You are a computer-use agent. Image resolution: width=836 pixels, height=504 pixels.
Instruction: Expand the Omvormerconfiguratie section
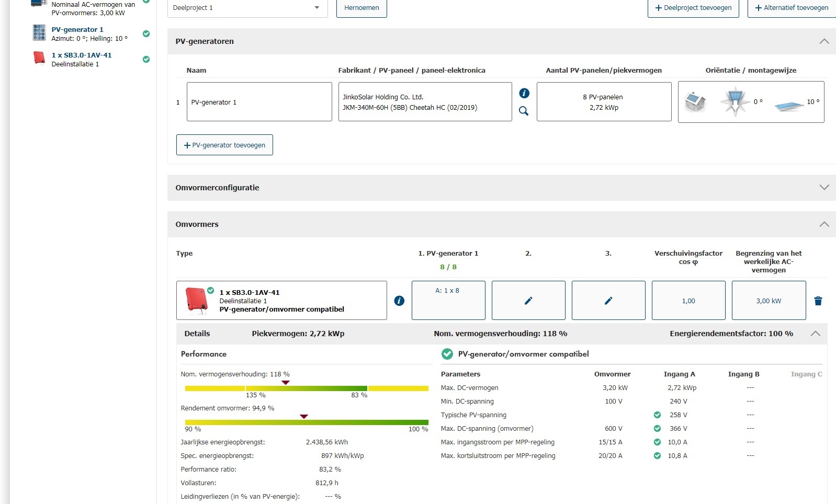click(824, 188)
